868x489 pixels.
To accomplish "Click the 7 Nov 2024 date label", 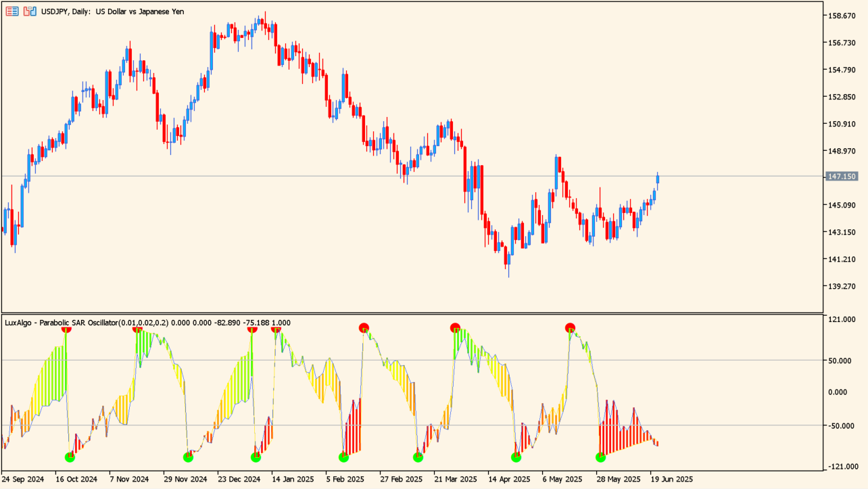I will [x=129, y=479].
